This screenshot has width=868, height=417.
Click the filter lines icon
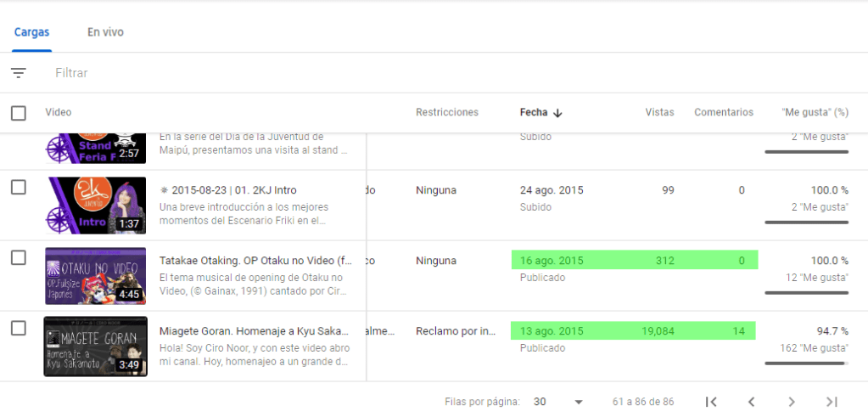point(19,73)
